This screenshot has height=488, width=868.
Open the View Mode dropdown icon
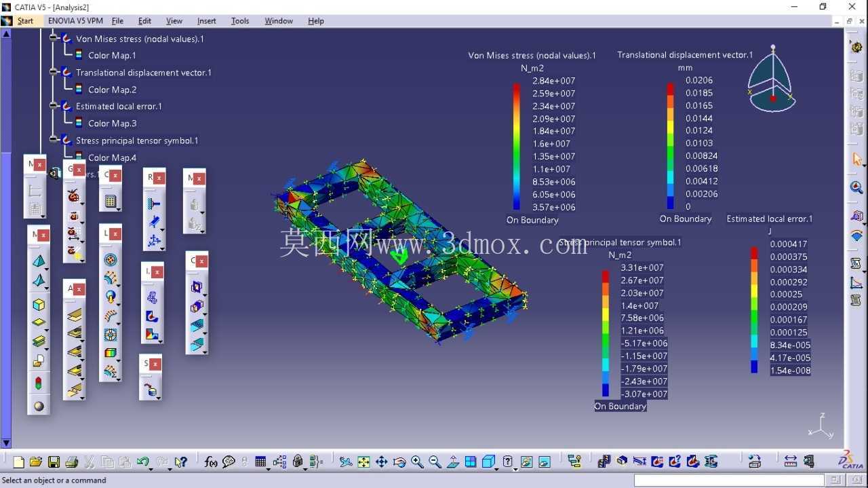[x=514, y=468]
